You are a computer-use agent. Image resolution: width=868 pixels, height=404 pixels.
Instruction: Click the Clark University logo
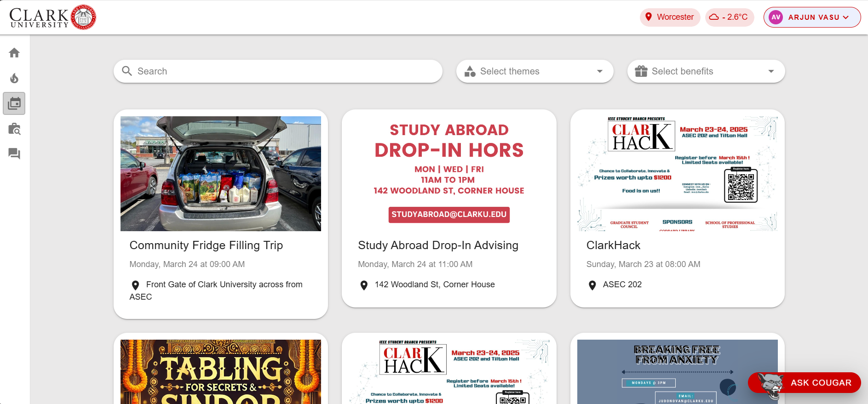pyautogui.click(x=53, y=17)
